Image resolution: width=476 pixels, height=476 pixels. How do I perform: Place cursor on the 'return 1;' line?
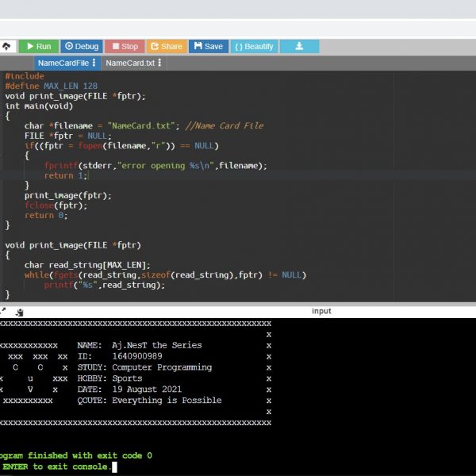pos(65,175)
